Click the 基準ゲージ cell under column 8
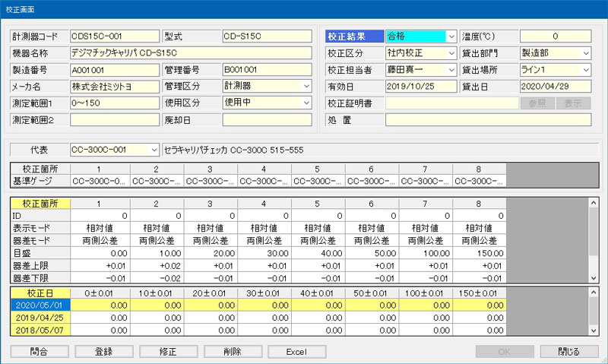 (x=480, y=181)
